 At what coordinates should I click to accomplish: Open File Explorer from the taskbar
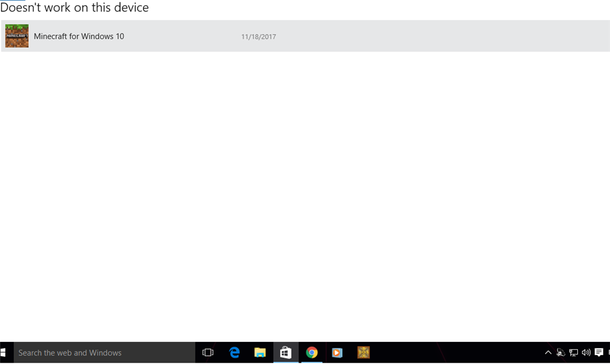260,352
